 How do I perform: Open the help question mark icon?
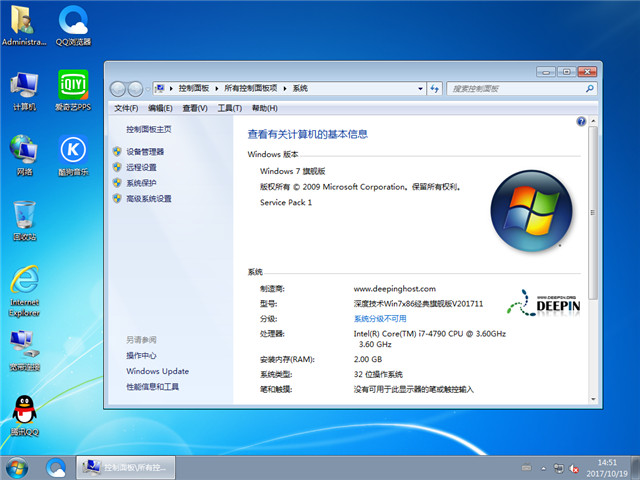coord(581,121)
